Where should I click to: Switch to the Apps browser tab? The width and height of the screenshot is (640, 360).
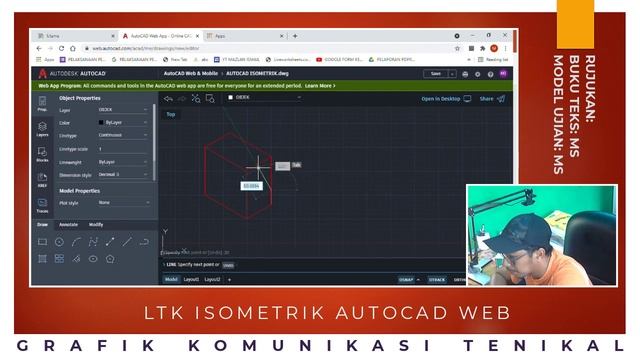point(244,36)
